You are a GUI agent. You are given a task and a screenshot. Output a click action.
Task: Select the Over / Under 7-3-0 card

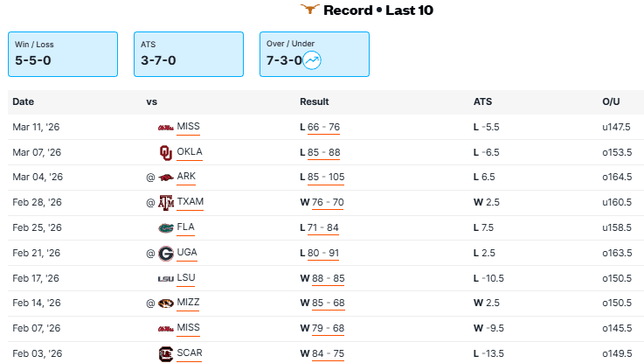click(x=315, y=54)
